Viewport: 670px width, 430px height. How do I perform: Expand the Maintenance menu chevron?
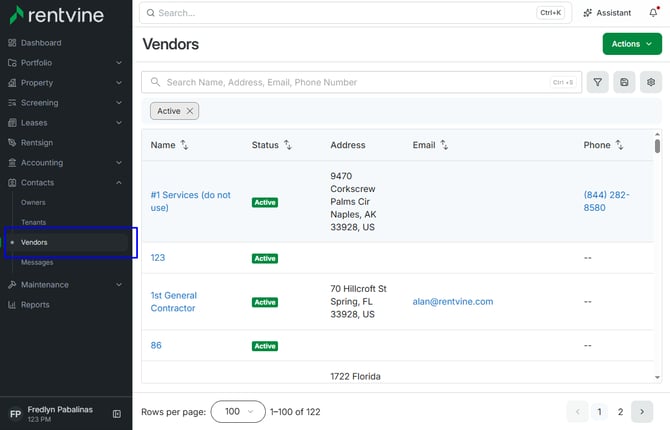click(x=119, y=285)
